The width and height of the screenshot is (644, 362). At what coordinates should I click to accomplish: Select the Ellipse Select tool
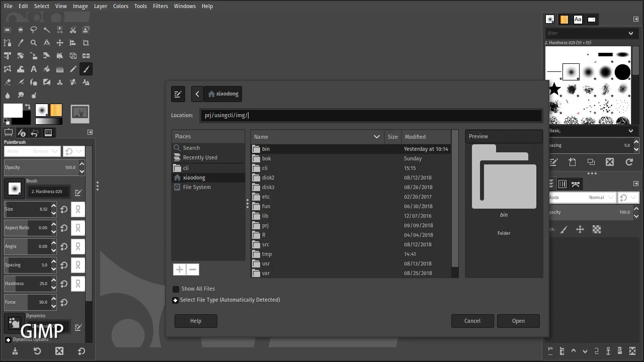[x=21, y=30]
